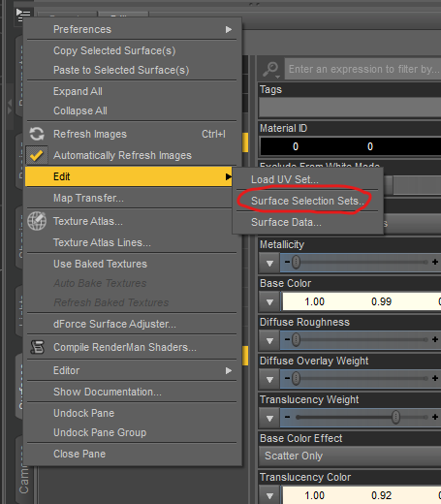Increase Metallicity with plus button
This screenshot has height=504, width=441.
[435, 262]
